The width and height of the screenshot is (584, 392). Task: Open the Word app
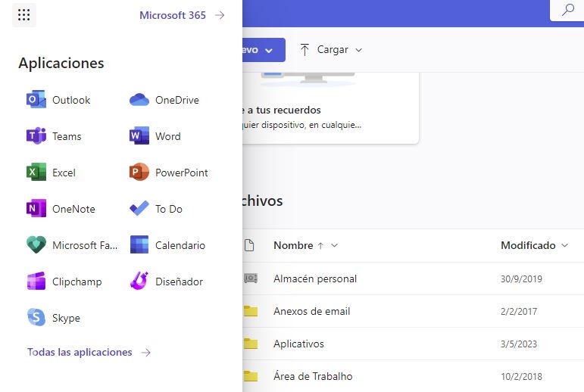click(x=155, y=136)
